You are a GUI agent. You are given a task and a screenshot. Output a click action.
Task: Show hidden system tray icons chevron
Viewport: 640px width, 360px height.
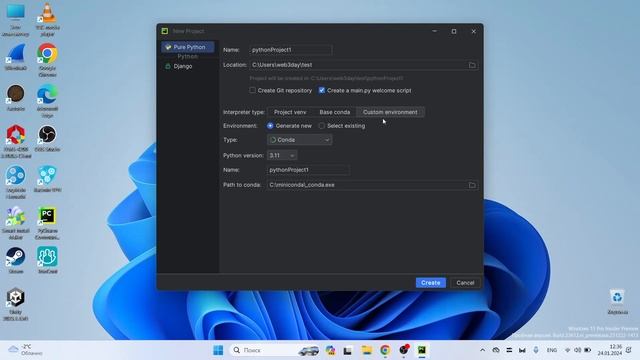482,350
